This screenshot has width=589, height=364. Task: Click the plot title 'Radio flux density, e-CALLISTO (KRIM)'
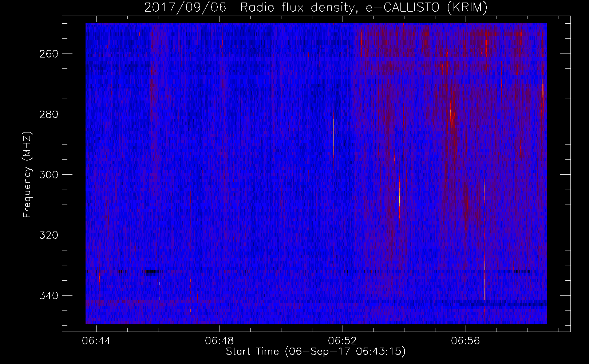pos(363,8)
